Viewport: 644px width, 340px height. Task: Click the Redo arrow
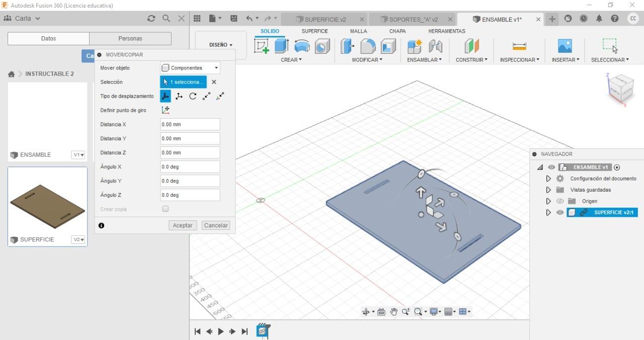click(268, 18)
